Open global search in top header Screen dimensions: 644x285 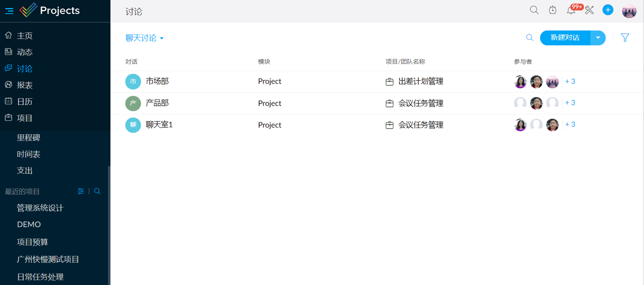pyautogui.click(x=534, y=10)
